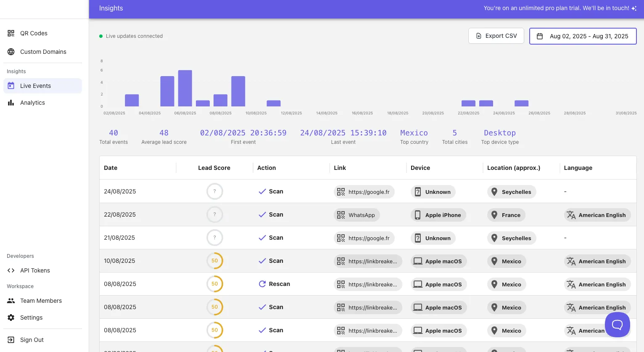Click the Live updates connected status
644x352 pixels.
131,36
